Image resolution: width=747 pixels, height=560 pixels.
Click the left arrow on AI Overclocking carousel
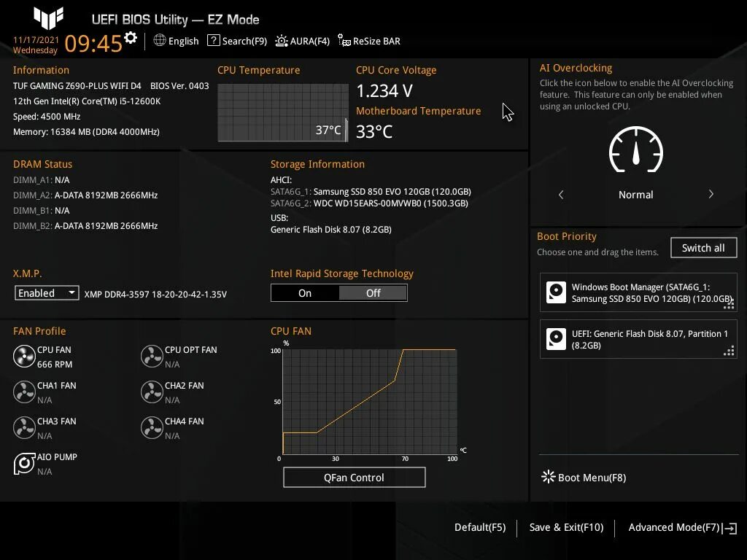(561, 195)
